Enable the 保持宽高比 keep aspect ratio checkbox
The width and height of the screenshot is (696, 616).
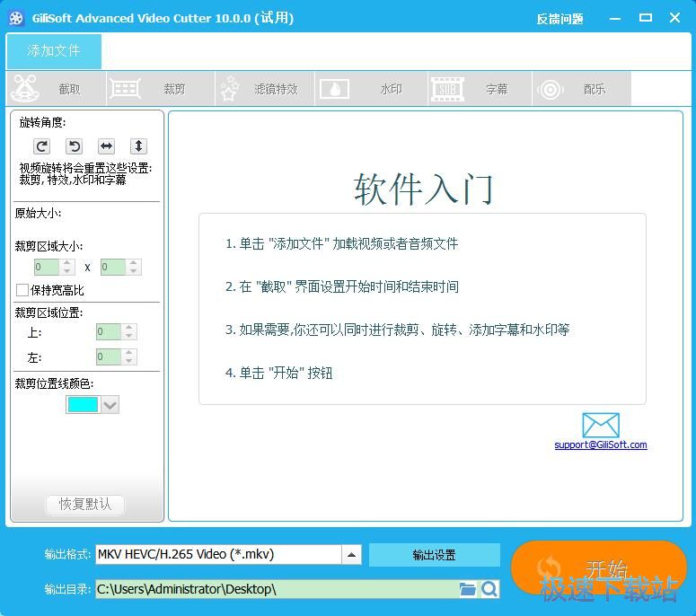click(22, 290)
